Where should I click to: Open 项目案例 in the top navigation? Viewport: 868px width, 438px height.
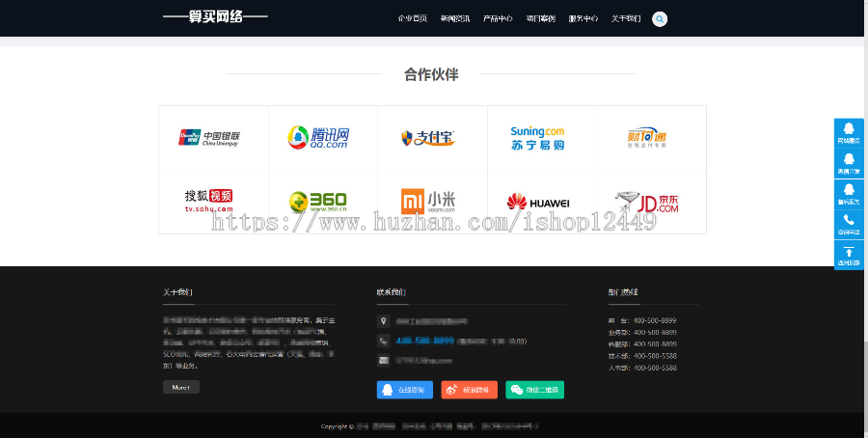(540, 19)
